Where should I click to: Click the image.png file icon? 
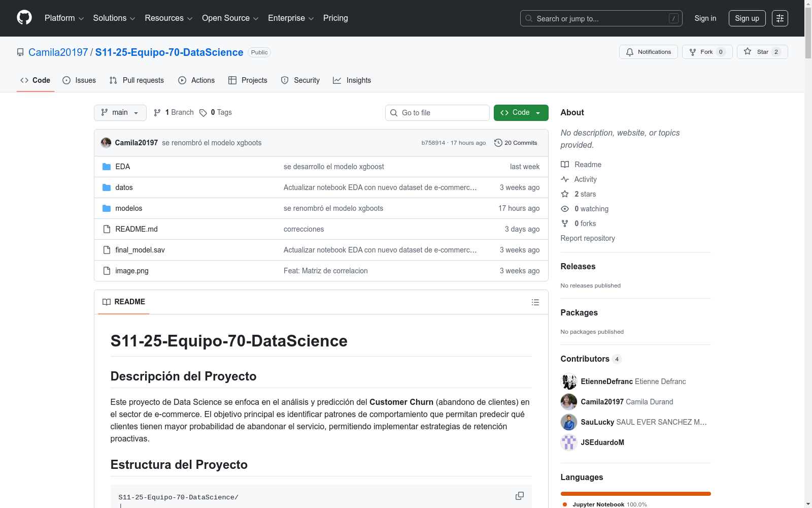(x=107, y=271)
